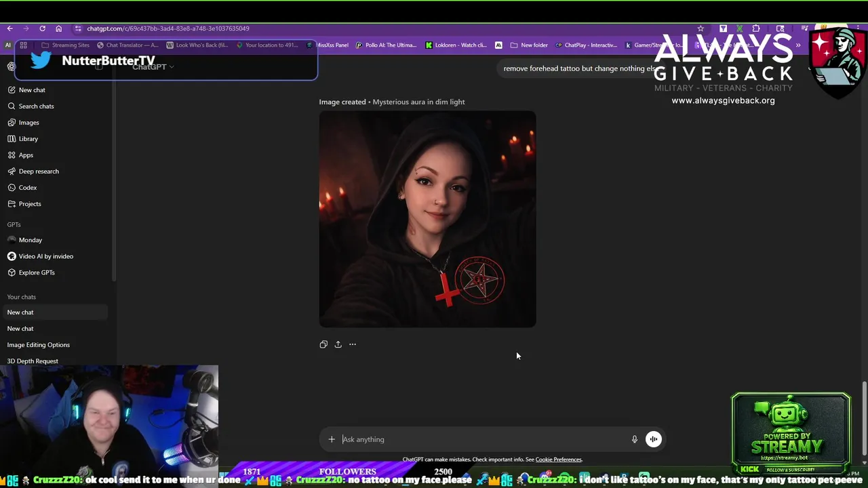The height and width of the screenshot is (488, 868).
Task: Start voice mode with the waveform button
Action: click(654, 439)
